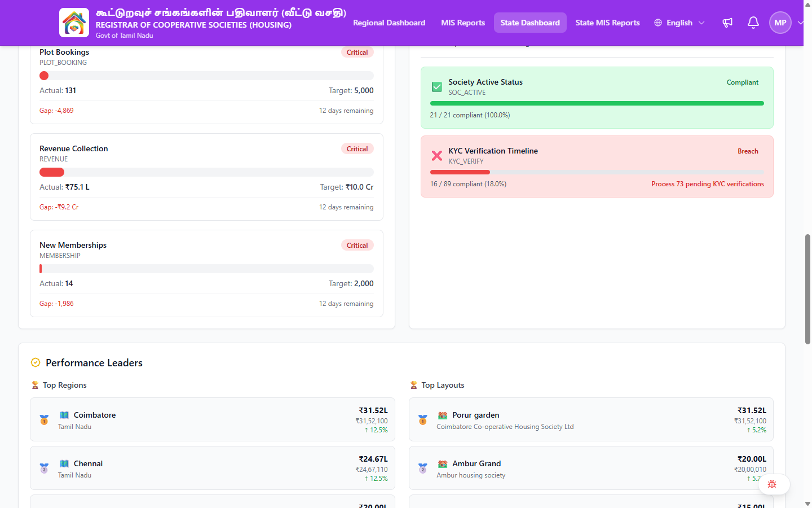The height and width of the screenshot is (508, 812).
Task: Click '16 / 89 compliant (18.0%)' text
Action: [468, 184]
